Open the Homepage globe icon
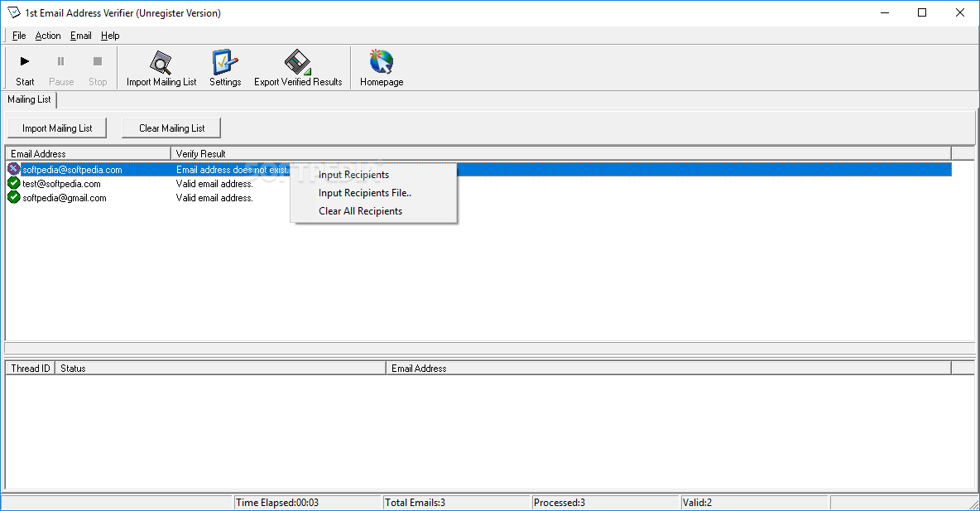980x511 pixels. pyautogui.click(x=382, y=63)
